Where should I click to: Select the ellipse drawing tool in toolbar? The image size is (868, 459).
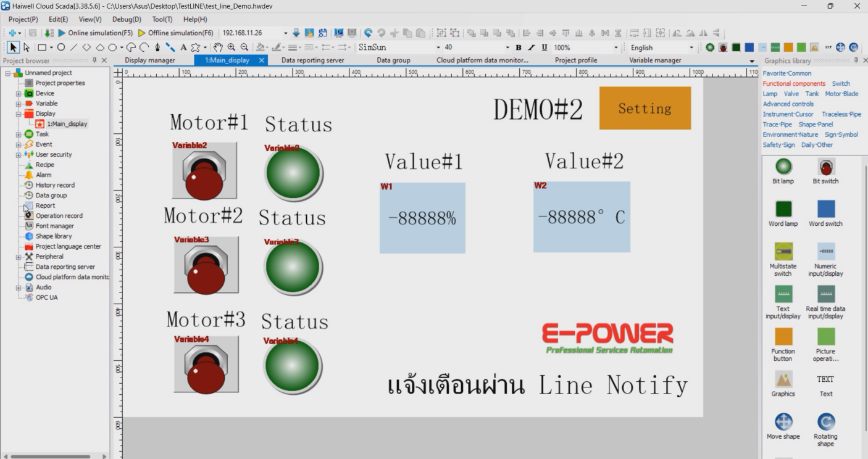coord(61,48)
